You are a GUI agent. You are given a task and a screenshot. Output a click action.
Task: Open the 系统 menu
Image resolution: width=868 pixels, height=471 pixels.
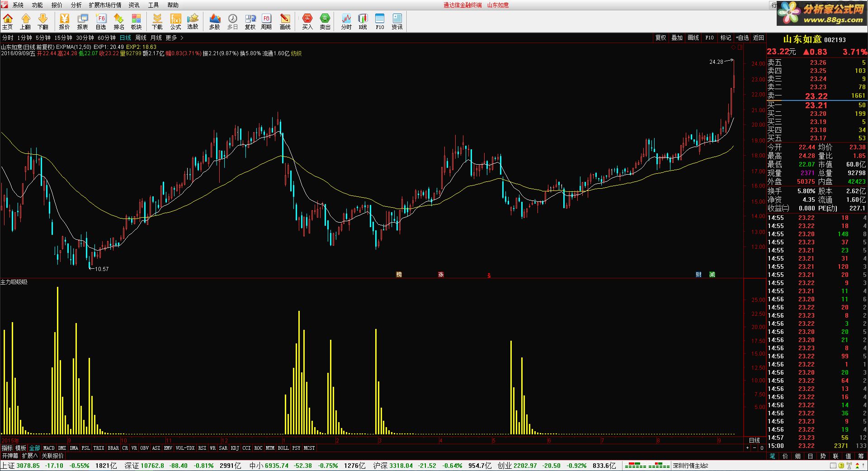pos(18,5)
